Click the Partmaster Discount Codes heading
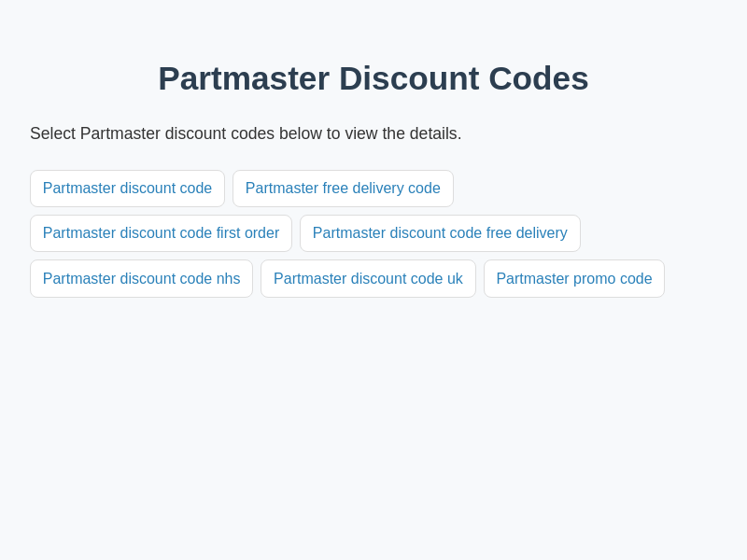747x560 pixels. point(373,78)
